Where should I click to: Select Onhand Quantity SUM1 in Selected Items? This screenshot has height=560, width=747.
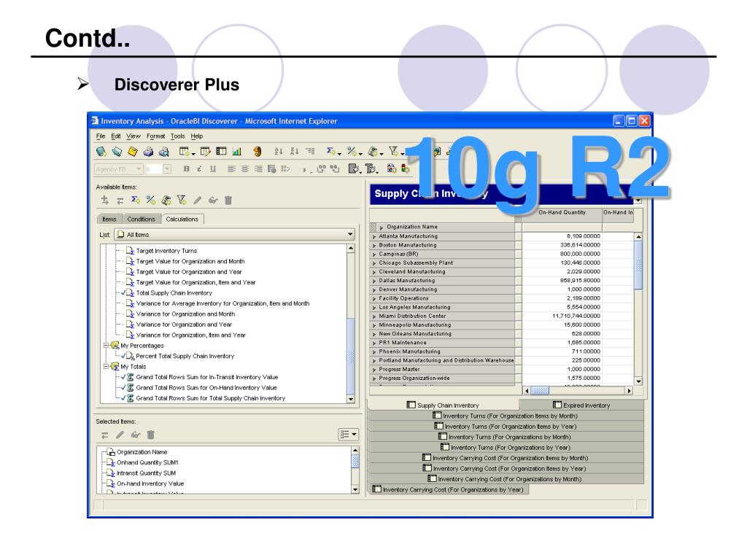(x=147, y=462)
